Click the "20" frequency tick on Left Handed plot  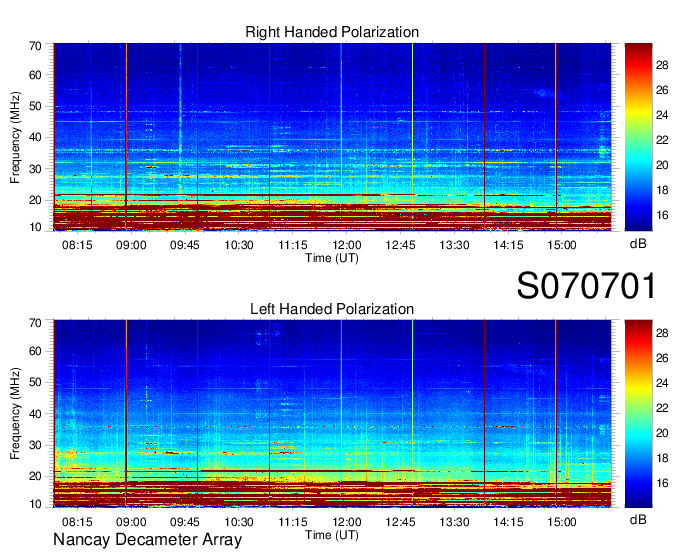[x=35, y=477]
